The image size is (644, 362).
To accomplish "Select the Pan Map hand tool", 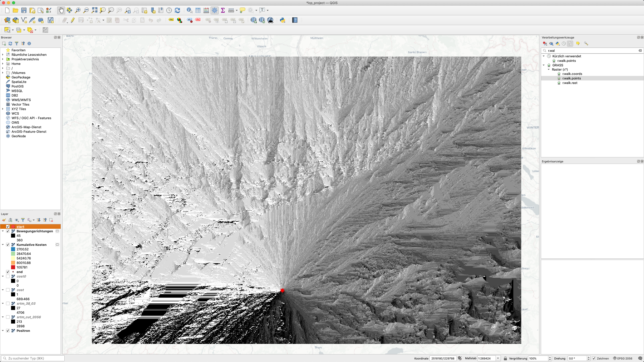I will click(x=61, y=10).
